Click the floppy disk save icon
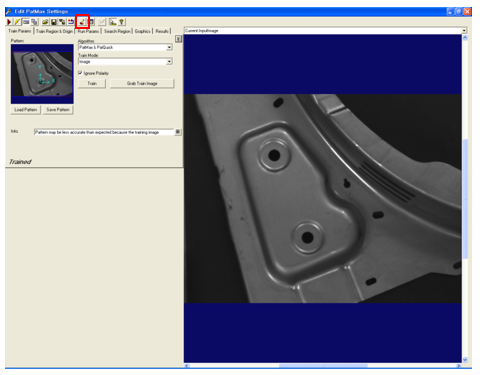Viewport: 480px width, 375px height. point(54,22)
